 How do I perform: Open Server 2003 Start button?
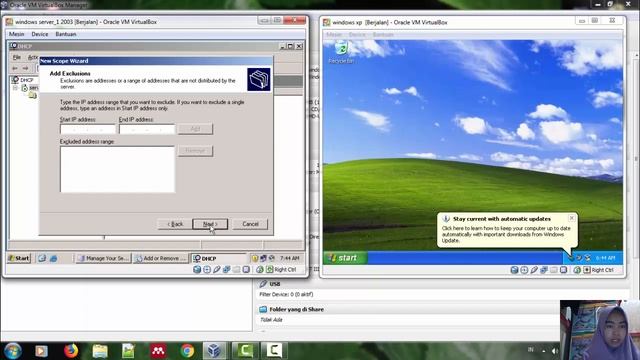(x=19, y=258)
